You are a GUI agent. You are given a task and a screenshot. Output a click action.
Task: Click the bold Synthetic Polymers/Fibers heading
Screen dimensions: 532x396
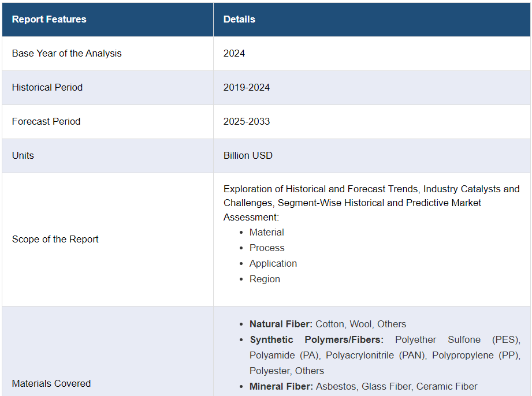click(x=316, y=339)
